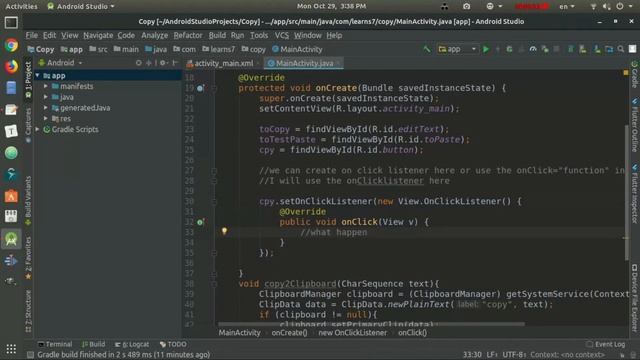
Task: Open the 6: Logcat tool window
Action: point(131,344)
